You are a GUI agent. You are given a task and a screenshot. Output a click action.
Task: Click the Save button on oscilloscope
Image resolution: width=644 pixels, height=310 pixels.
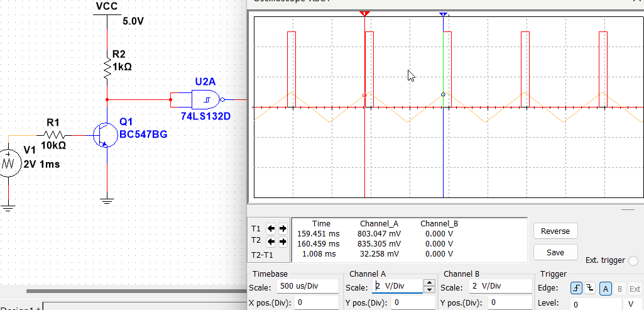click(x=555, y=252)
